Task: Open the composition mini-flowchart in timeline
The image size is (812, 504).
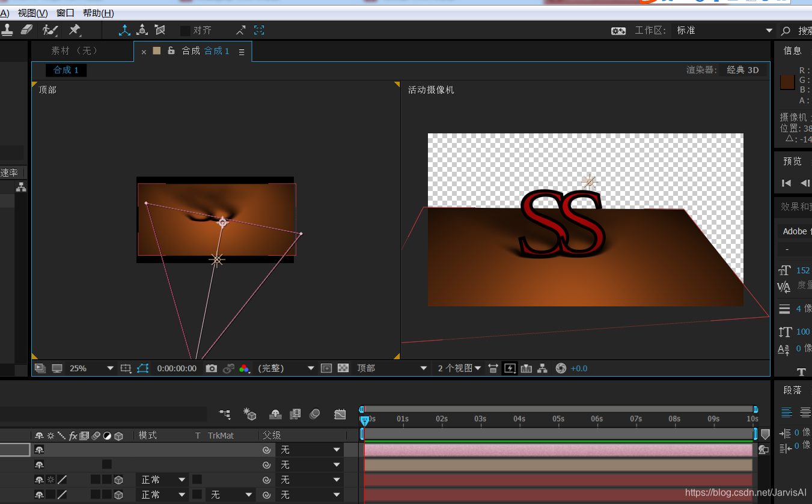Action: click(x=225, y=414)
